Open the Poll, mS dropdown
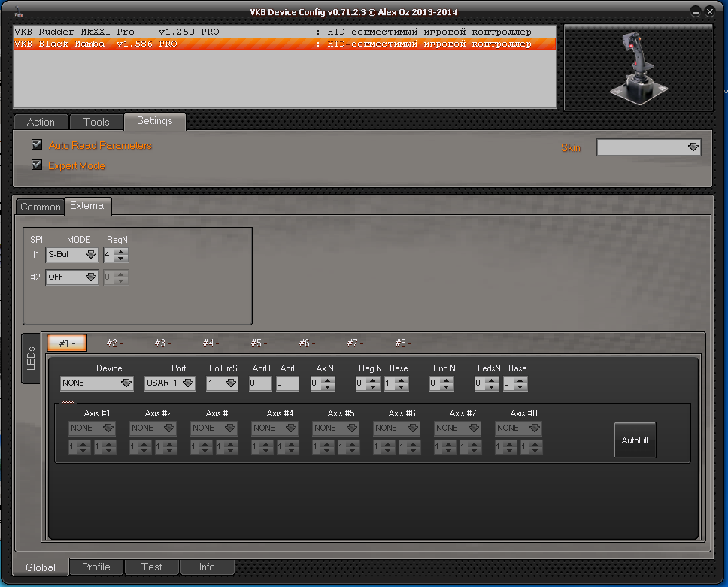 coord(222,383)
